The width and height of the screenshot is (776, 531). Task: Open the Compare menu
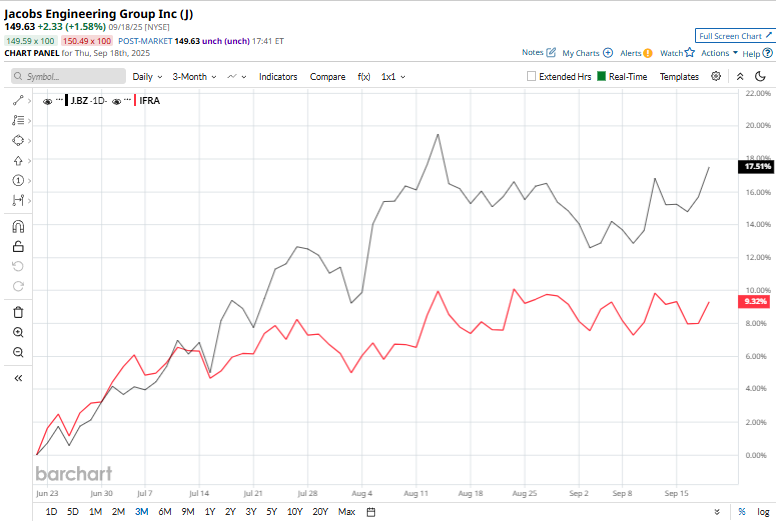[x=328, y=77]
